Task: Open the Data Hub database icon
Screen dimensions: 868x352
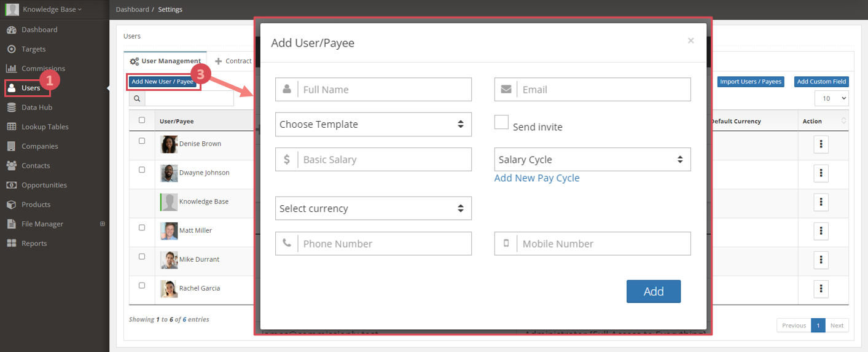Action: 11,108
